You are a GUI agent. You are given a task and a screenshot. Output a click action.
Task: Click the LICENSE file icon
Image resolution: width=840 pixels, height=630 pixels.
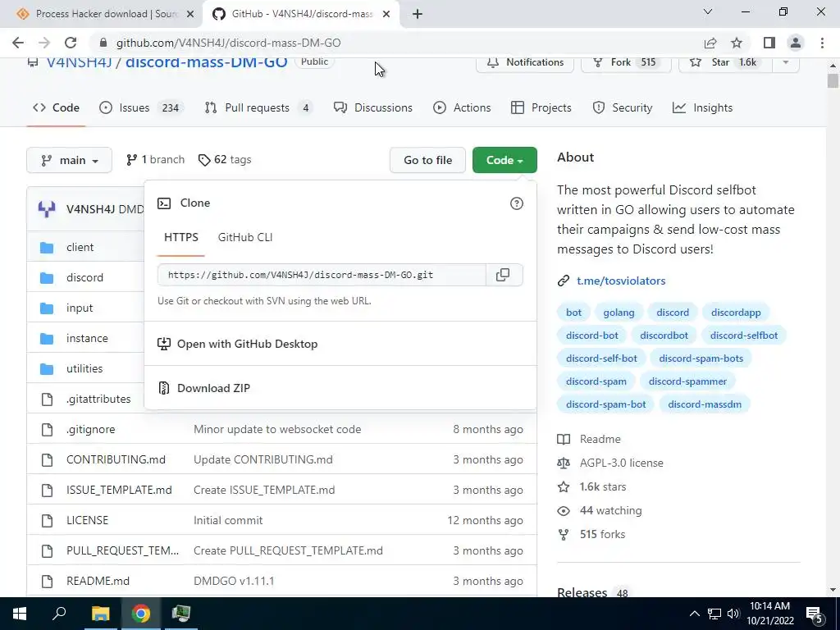point(47,520)
